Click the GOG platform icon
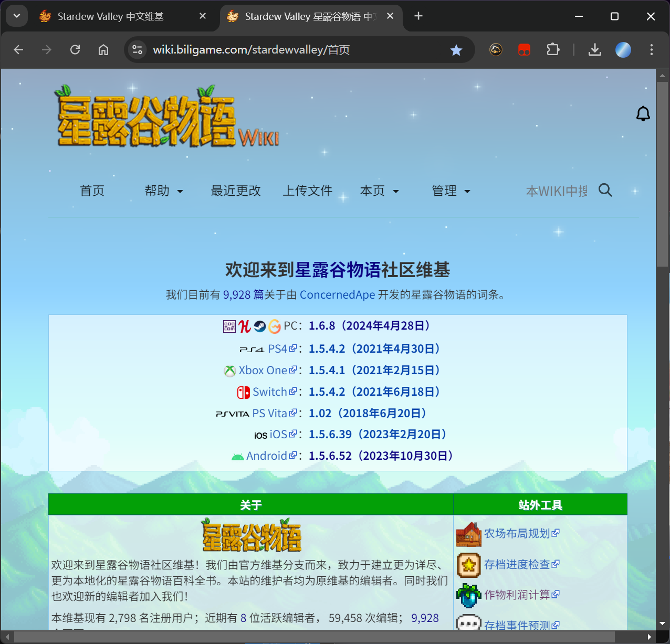Image resolution: width=670 pixels, height=644 pixels. pyautogui.click(x=275, y=326)
